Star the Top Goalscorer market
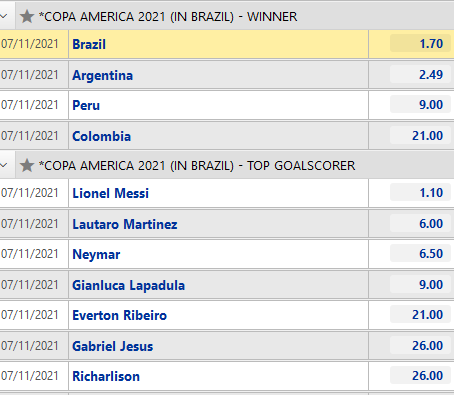Viewport: 454px width, 395px height. click(x=27, y=165)
